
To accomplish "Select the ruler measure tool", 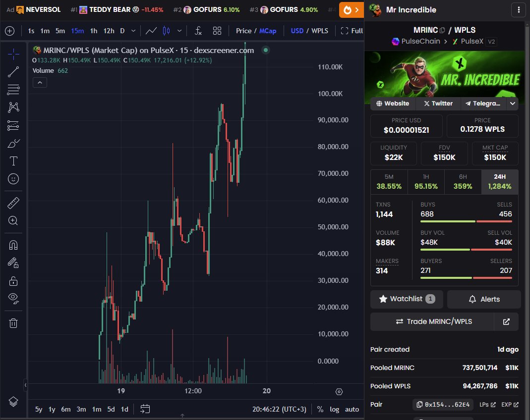I will tap(13, 203).
